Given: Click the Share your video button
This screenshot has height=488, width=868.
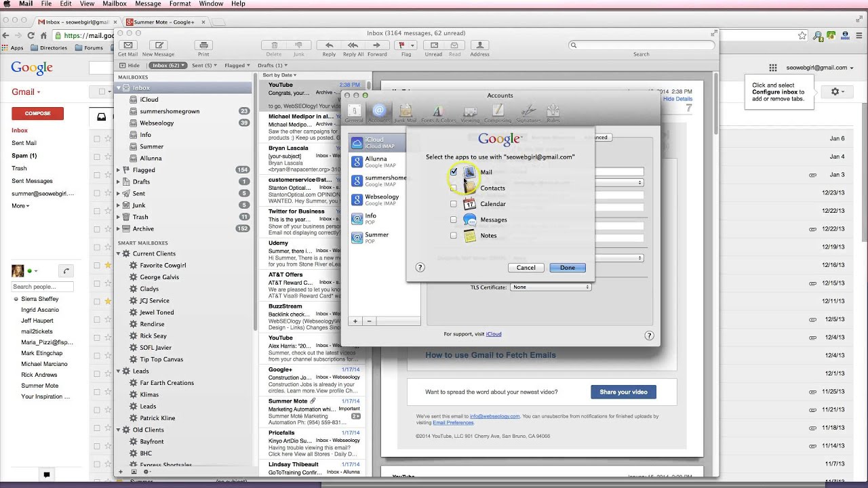Looking at the screenshot, I should pos(623,392).
